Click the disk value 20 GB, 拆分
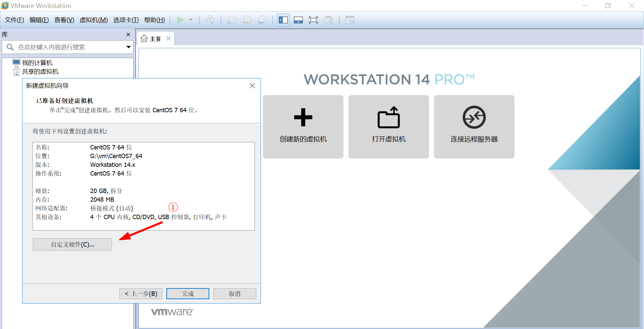This screenshot has height=329, width=644. 106,191
